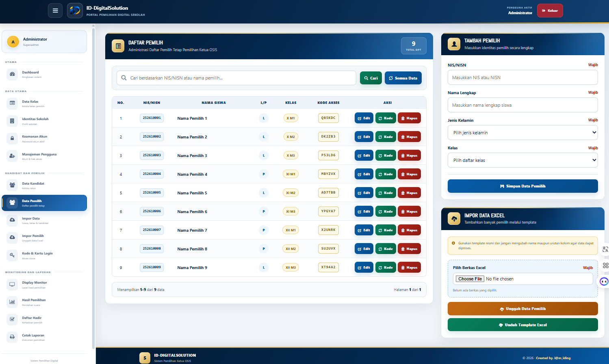Delete Nama Pemilih 7 with Hapus
The image size is (609, 364).
[x=409, y=230]
